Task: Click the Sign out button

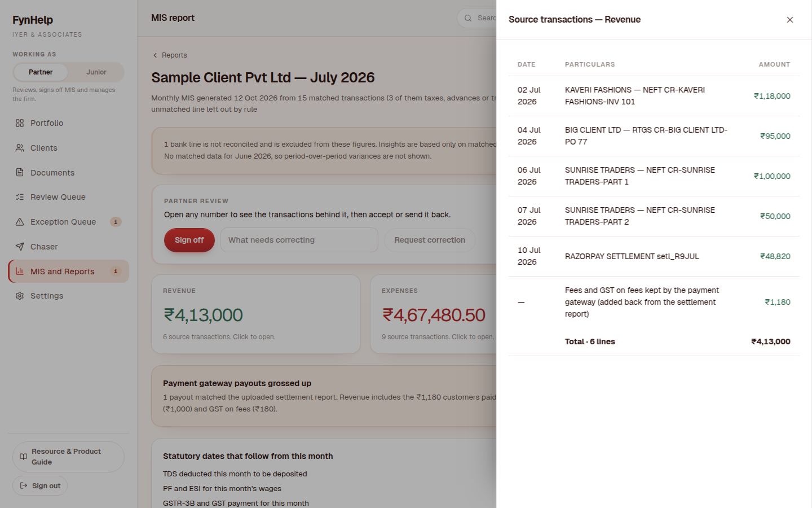Action: [x=40, y=485]
